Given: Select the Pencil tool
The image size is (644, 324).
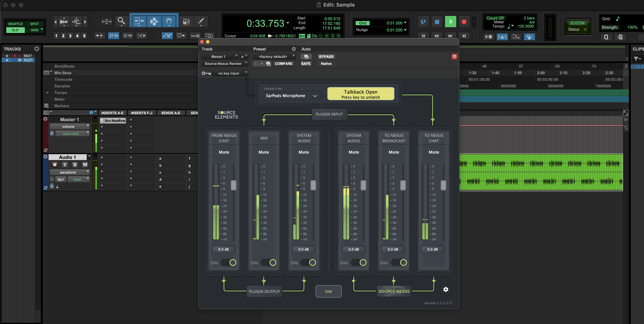Looking at the screenshot, I should [201, 21].
